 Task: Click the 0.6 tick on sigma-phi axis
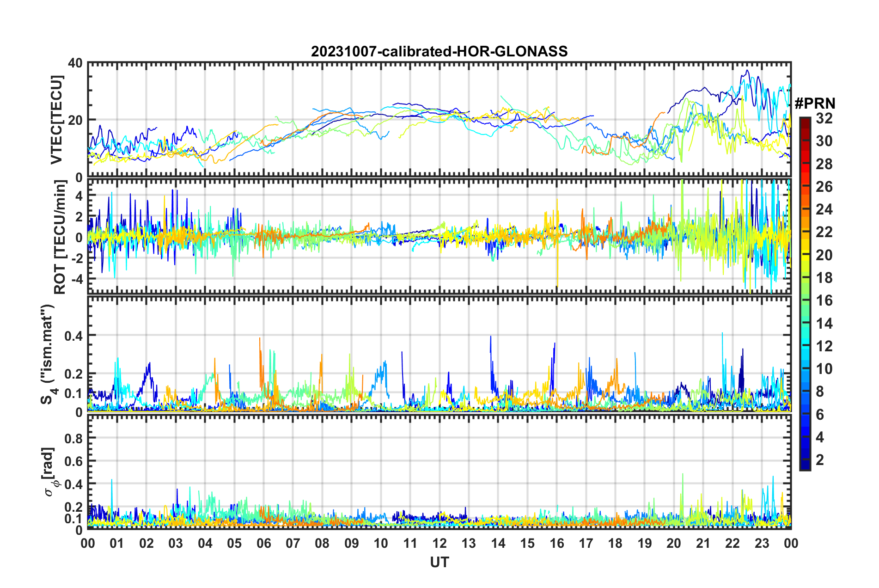click(74, 461)
